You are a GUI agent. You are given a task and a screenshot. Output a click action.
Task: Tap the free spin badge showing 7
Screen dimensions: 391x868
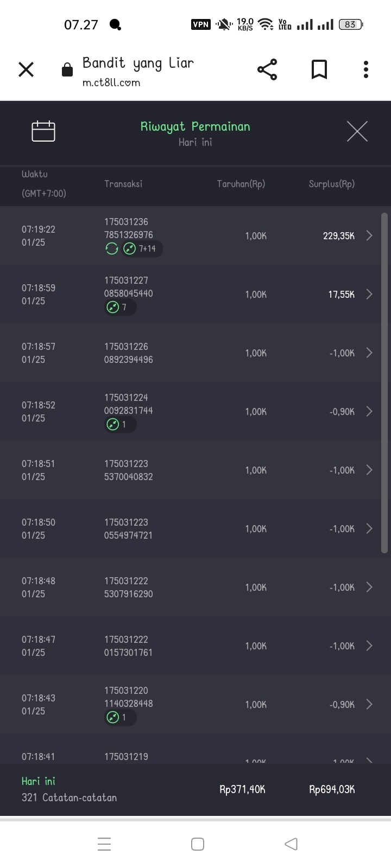coord(120,308)
